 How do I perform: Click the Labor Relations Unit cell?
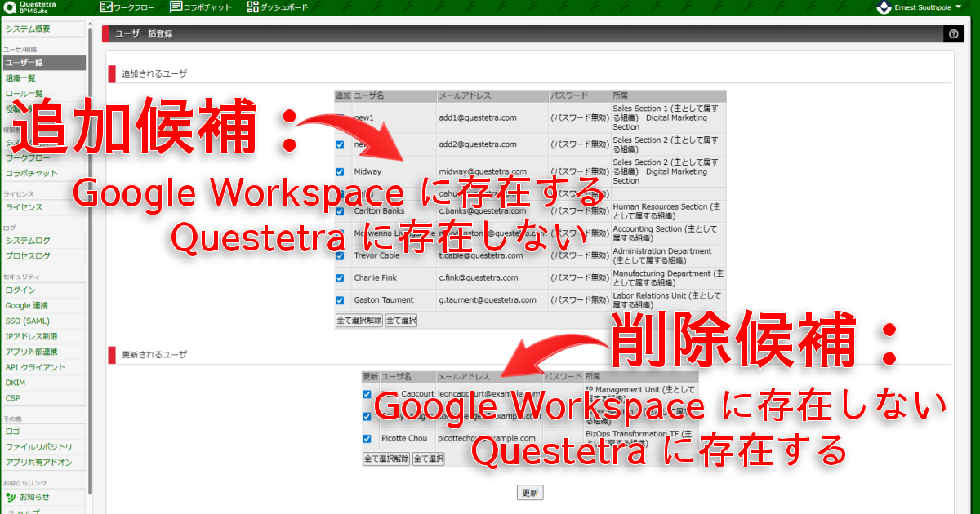coord(668,300)
